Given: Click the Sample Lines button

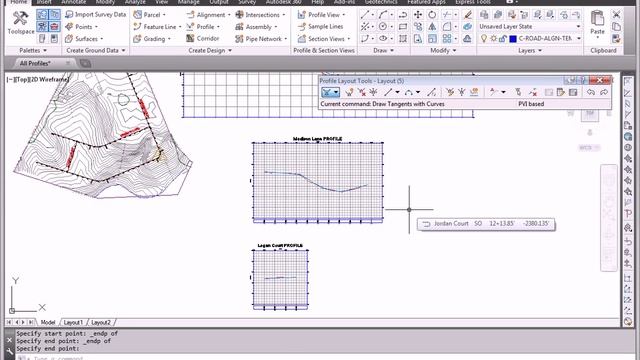Looking at the screenshot, I should [x=320, y=27].
